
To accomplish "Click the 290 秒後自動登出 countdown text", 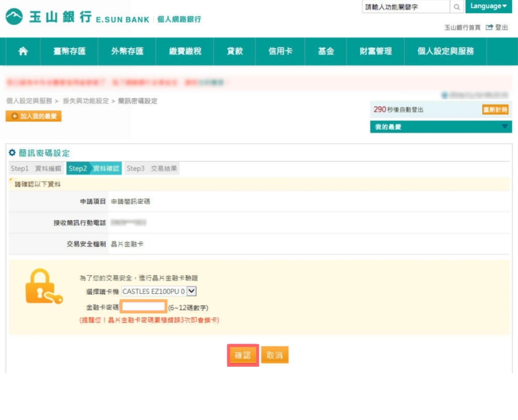I will point(398,110).
